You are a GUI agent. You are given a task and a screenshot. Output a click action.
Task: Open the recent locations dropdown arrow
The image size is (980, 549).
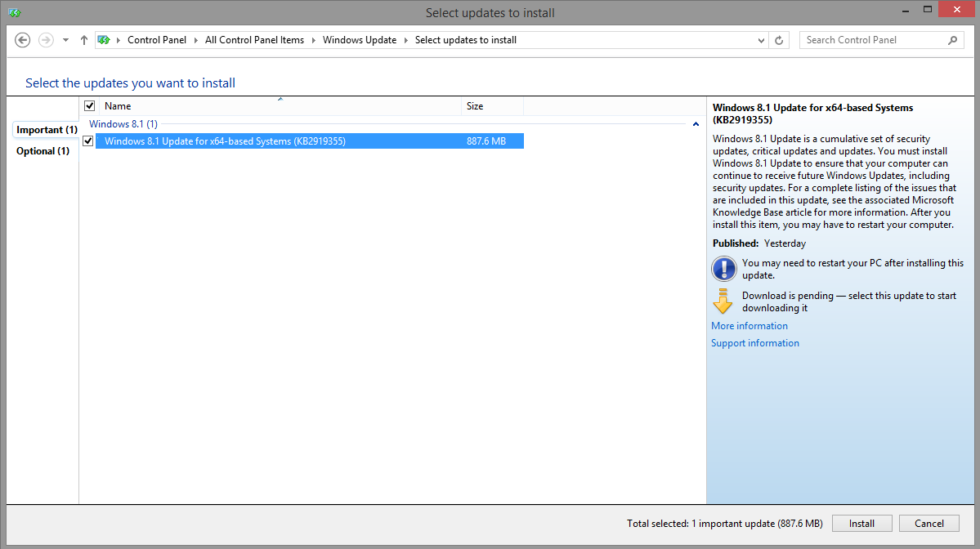tap(65, 40)
